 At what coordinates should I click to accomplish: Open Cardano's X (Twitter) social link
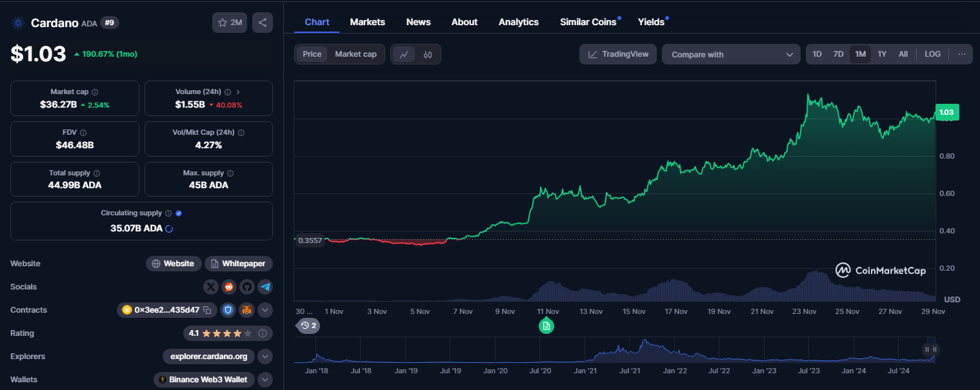coord(211,287)
